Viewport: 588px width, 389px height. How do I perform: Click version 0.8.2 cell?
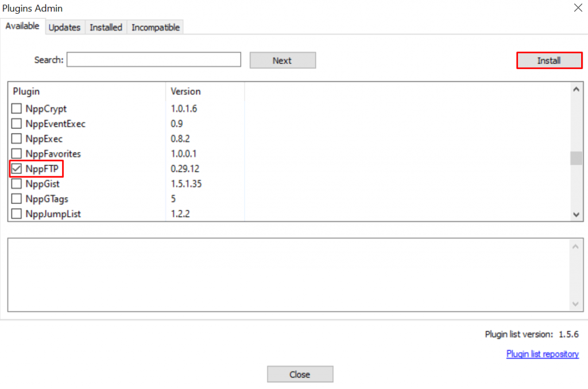(180, 139)
